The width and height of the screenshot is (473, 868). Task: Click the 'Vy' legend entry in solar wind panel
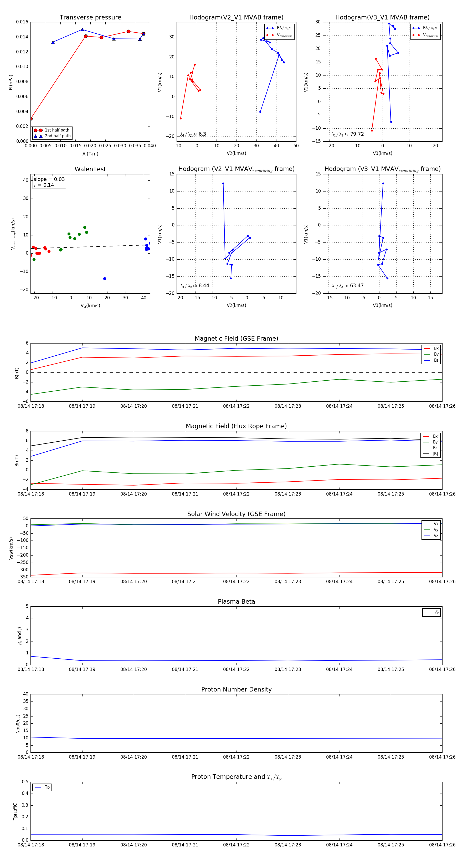pos(431,530)
